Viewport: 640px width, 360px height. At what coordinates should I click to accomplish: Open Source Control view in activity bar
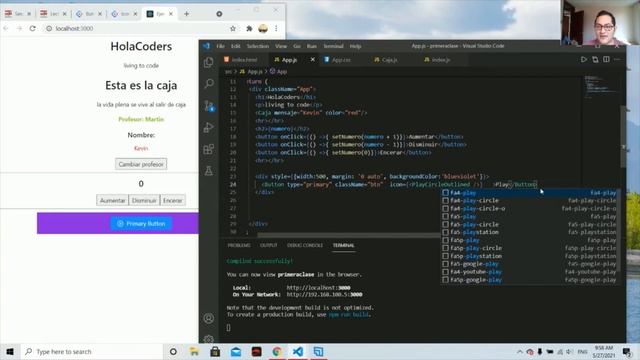click(x=209, y=106)
